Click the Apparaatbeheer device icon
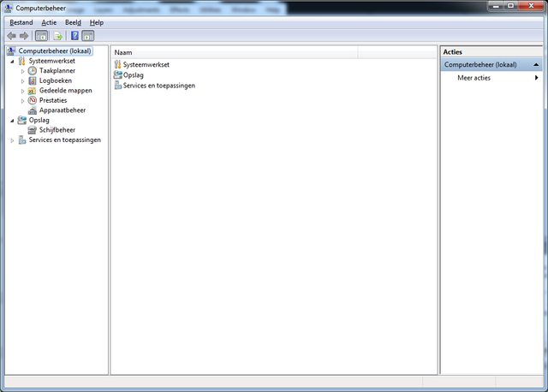 point(33,110)
